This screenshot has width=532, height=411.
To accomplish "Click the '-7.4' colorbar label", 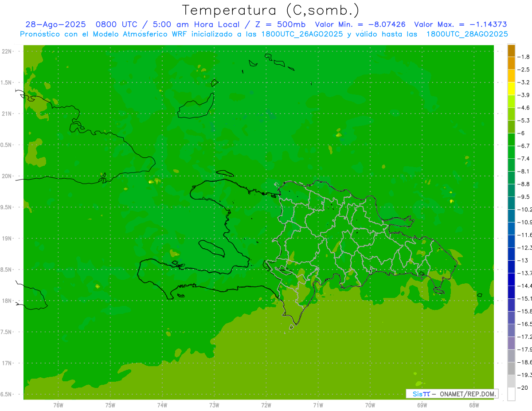I will pos(524,159).
